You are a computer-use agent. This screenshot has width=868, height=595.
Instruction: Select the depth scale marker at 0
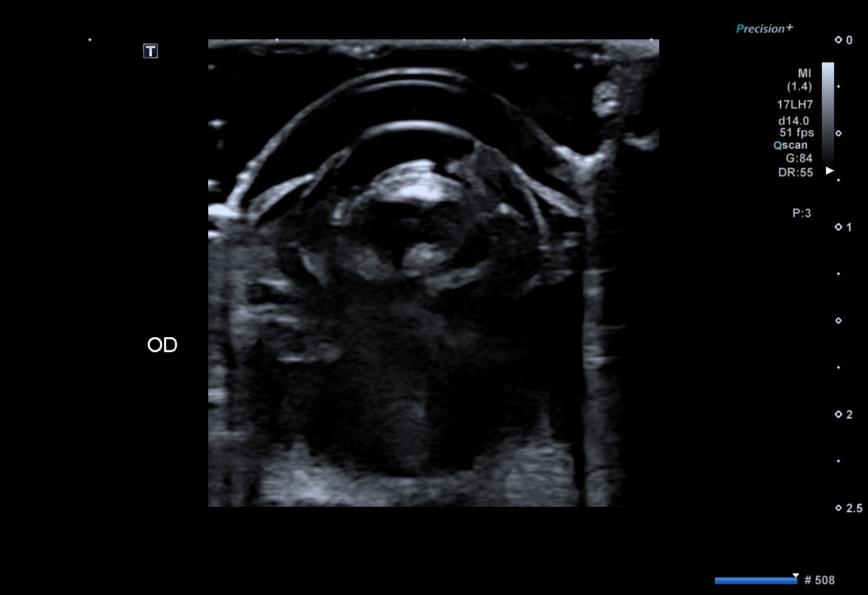click(x=839, y=40)
